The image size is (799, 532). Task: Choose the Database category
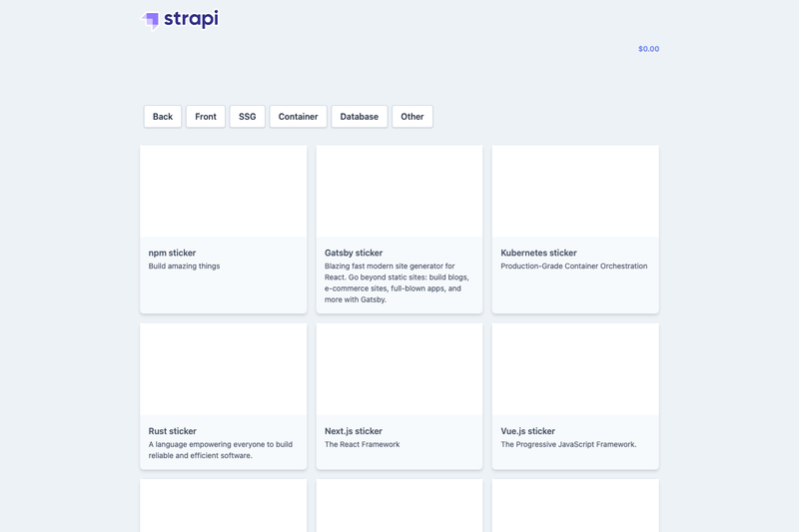pos(360,117)
